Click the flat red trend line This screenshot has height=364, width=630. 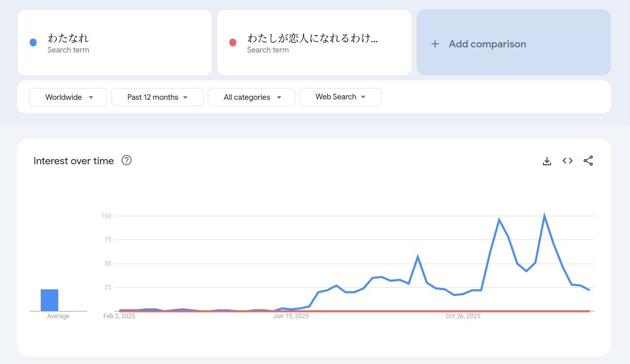click(354, 311)
